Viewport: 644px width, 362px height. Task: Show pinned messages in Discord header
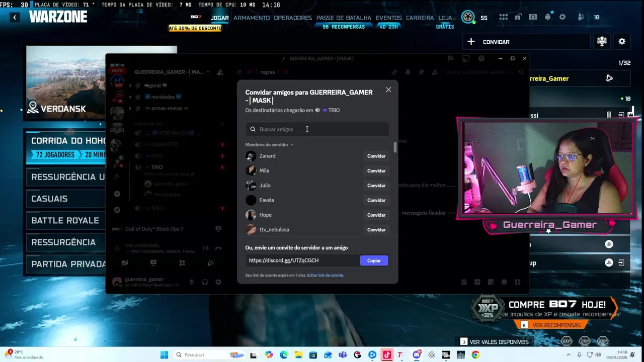421,72
